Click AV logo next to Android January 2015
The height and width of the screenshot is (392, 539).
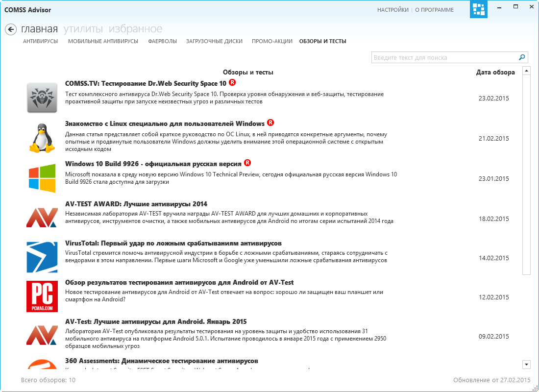(42, 335)
